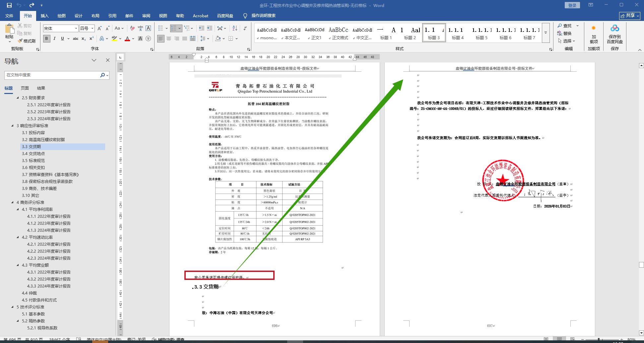
Task: Center the paragraph text
Action: pos(169,39)
